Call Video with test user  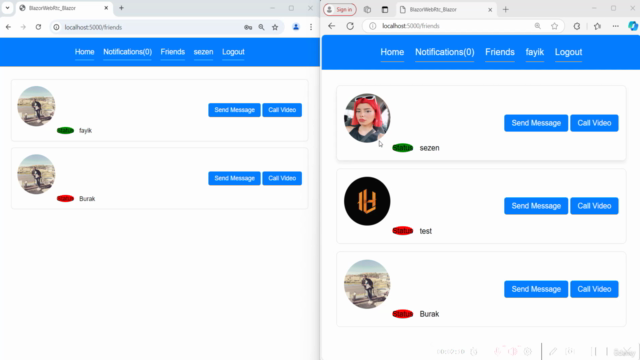[594, 206]
